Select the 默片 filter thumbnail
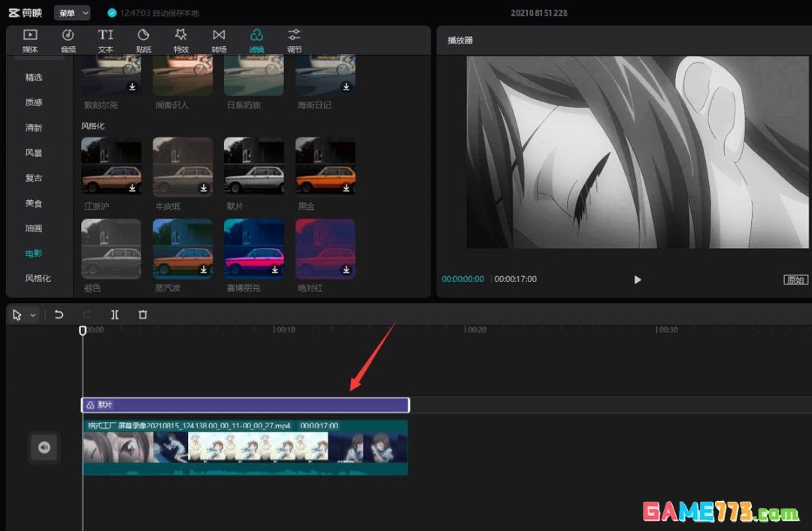The image size is (812, 531). pos(254,167)
